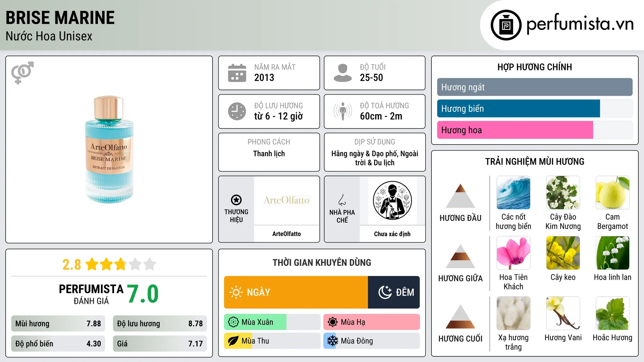Click the Độ lưu hương 8.78 score box

pos(160,323)
